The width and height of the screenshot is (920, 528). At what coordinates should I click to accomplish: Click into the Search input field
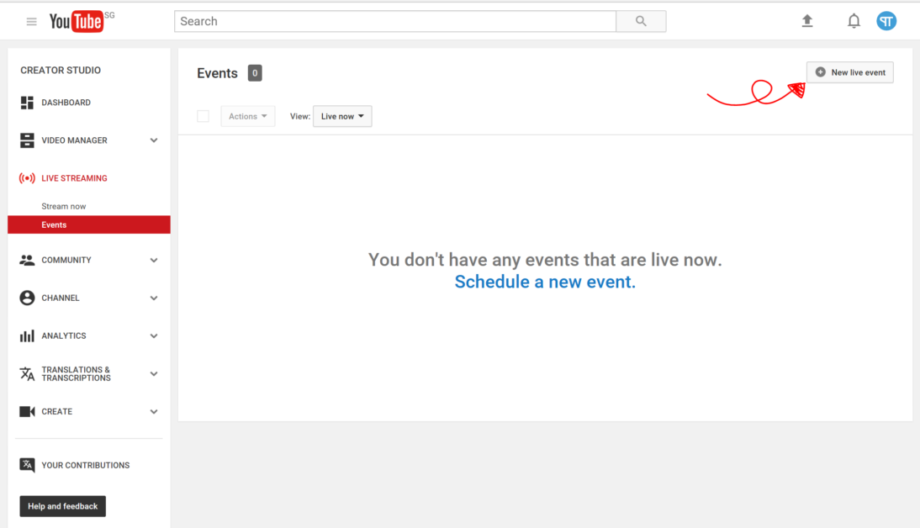[394, 21]
